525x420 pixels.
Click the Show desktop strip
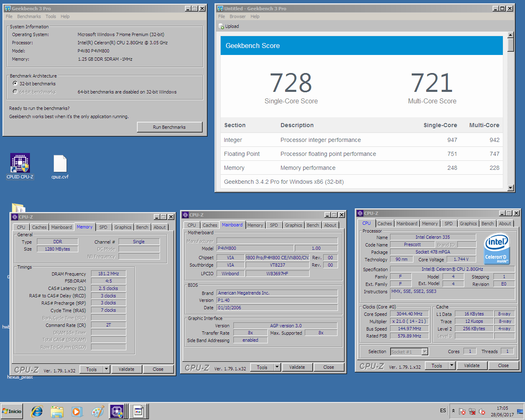click(x=520, y=411)
